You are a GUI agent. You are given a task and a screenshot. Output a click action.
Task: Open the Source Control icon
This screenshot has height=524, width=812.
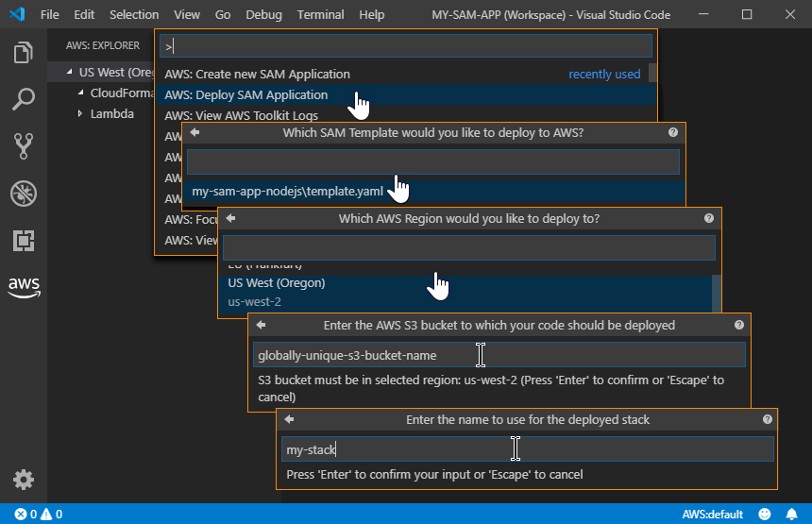pyautogui.click(x=24, y=146)
